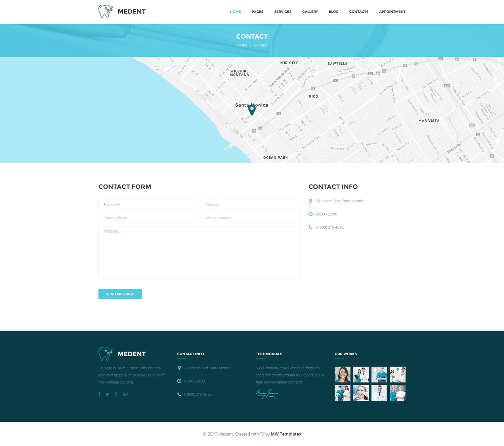
Task: Go to the Home menu item
Action: tap(235, 12)
